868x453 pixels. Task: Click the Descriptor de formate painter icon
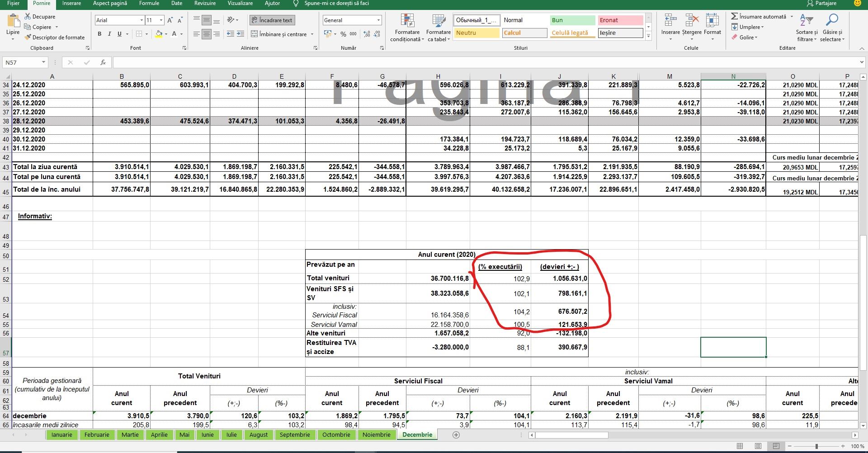28,38
